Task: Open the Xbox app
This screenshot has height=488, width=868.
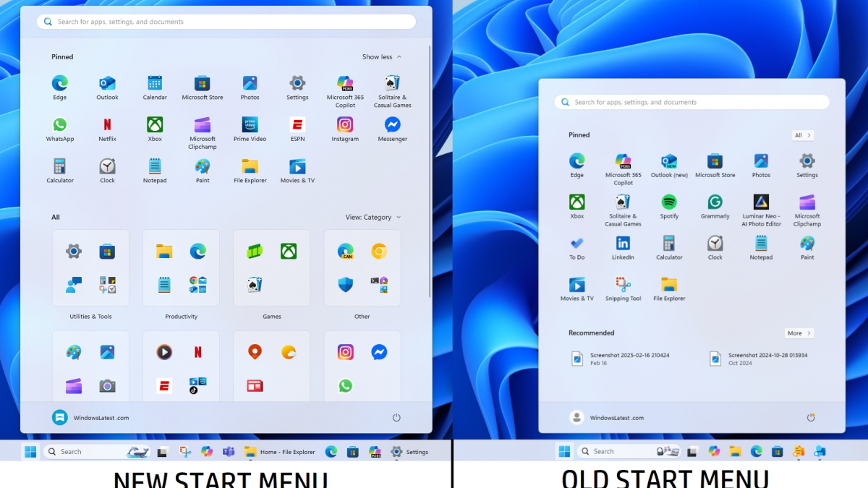Action: [155, 124]
